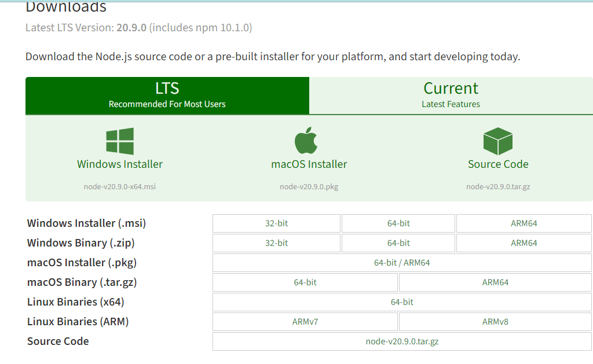Click the Linux Binaries (ARM) row label
Screen dimensions: 593x364
pos(78,321)
